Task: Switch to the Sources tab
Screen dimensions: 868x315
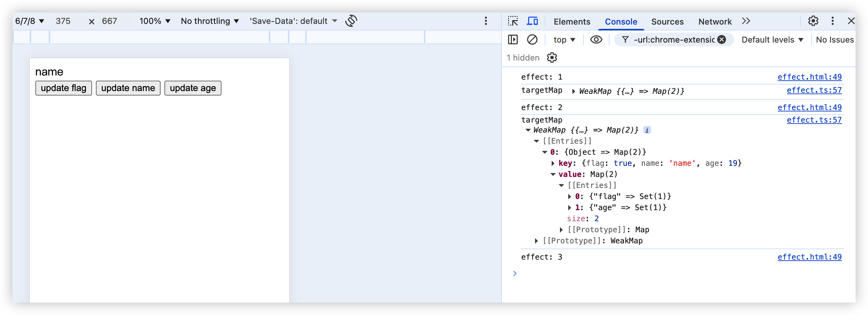Action: 667,21
